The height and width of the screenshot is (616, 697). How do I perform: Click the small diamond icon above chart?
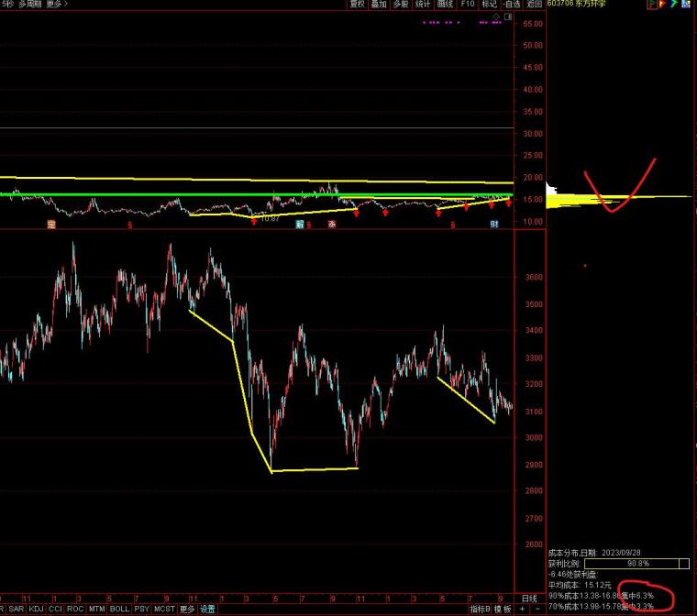pos(496,16)
